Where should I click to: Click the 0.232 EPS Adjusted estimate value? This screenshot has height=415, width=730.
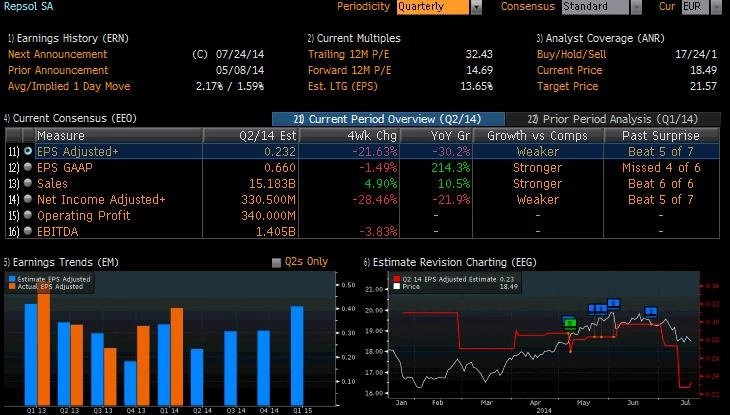pos(280,151)
